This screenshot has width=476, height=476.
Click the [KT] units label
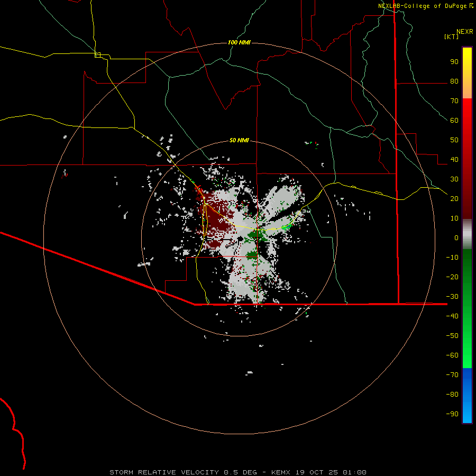point(452,36)
